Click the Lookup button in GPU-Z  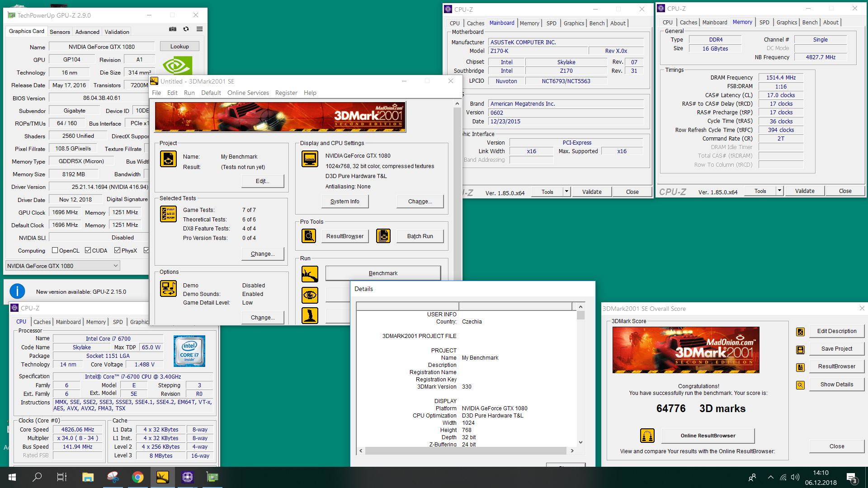pyautogui.click(x=179, y=47)
